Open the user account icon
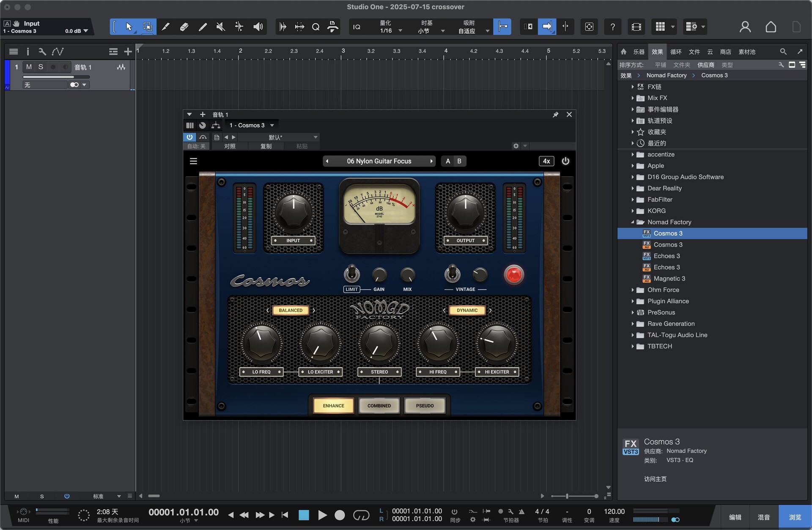The height and width of the screenshot is (530, 812). point(745,27)
